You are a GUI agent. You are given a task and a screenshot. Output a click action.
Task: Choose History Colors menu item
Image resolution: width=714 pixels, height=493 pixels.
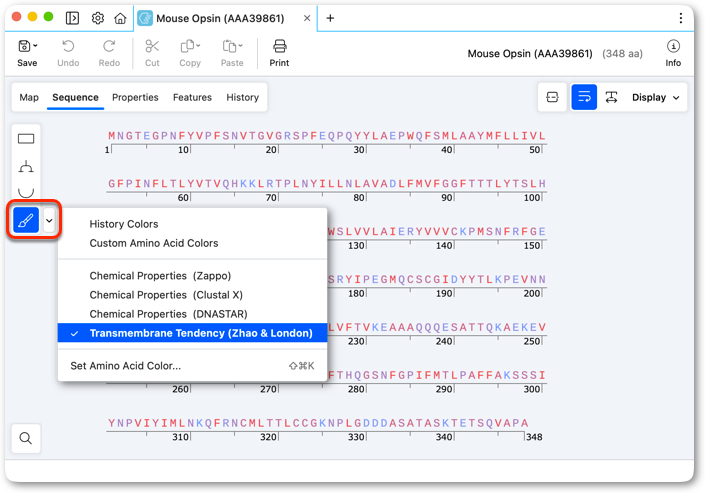click(x=192, y=224)
